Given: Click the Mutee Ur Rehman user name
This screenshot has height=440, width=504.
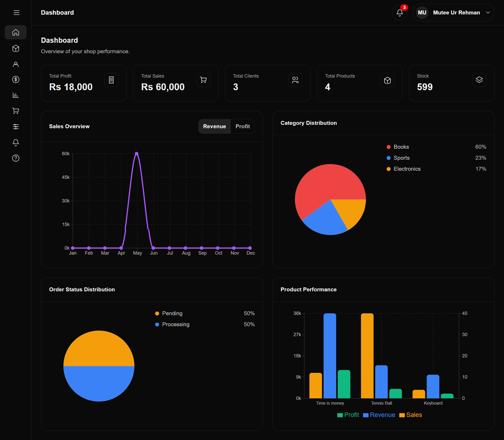Looking at the screenshot, I should [456, 13].
